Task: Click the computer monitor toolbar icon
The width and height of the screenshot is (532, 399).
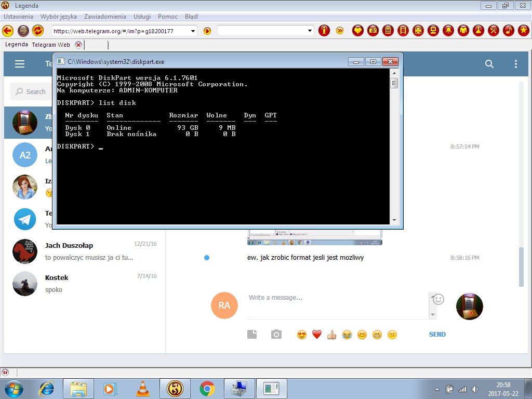Action: click(x=433, y=31)
